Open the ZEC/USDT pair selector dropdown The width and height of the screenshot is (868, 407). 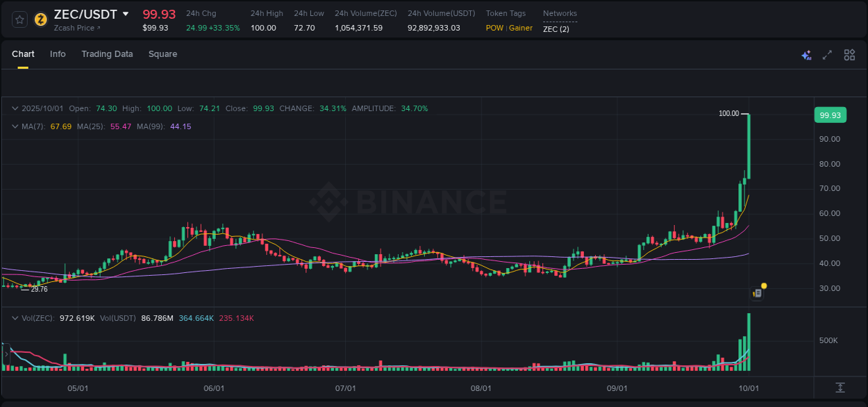(126, 14)
